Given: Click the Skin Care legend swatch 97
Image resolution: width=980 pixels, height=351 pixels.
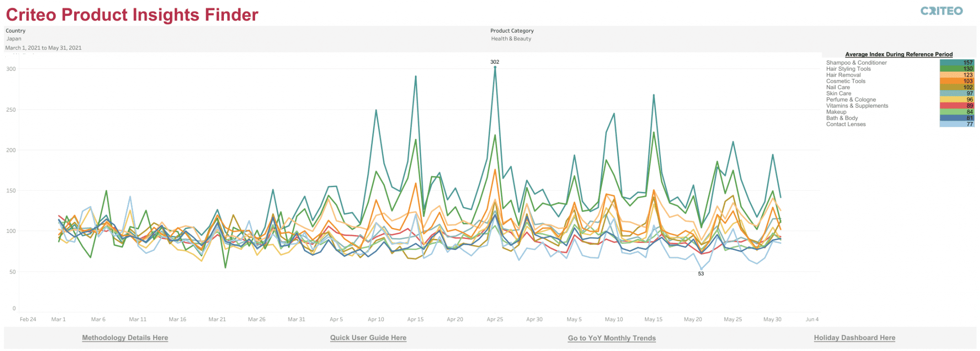Looking at the screenshot, I should (957, 93).
